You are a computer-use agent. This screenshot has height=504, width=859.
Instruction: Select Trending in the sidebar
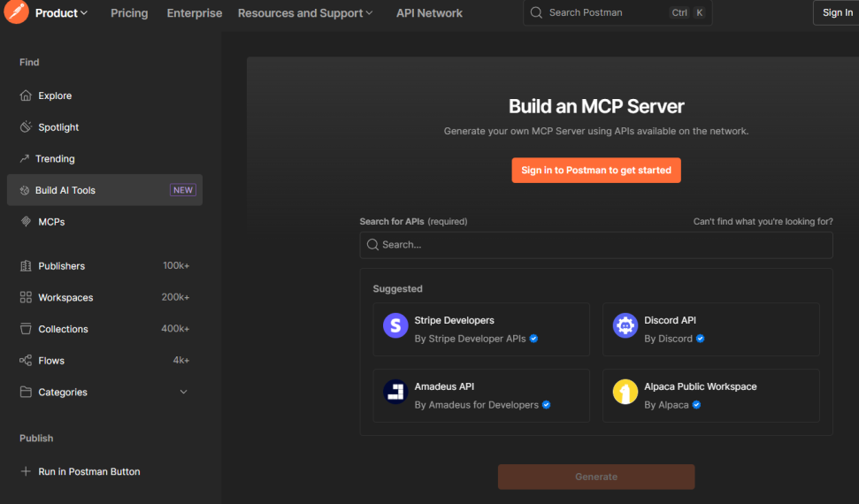point(104,159)
